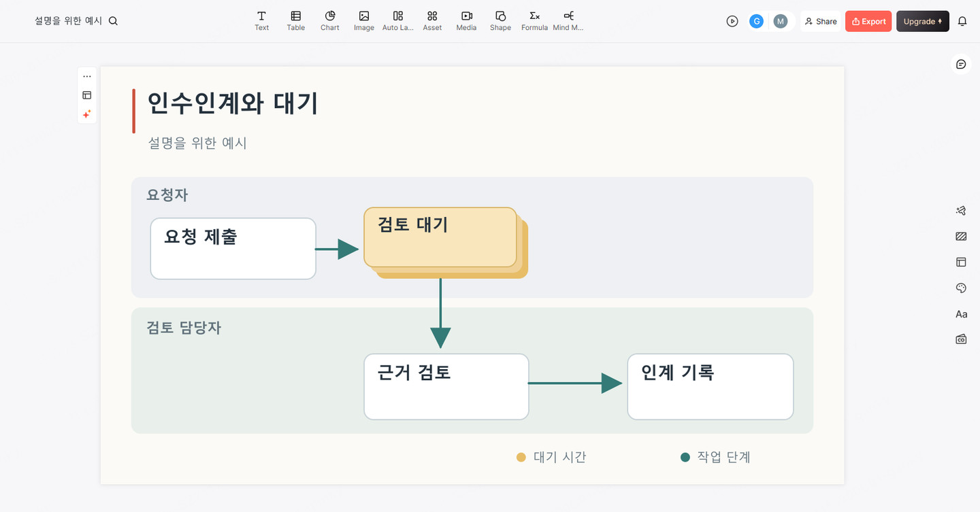Open the blue G collaborator avatar
This screenshot has width=980, height=512.
pos(756,21)
